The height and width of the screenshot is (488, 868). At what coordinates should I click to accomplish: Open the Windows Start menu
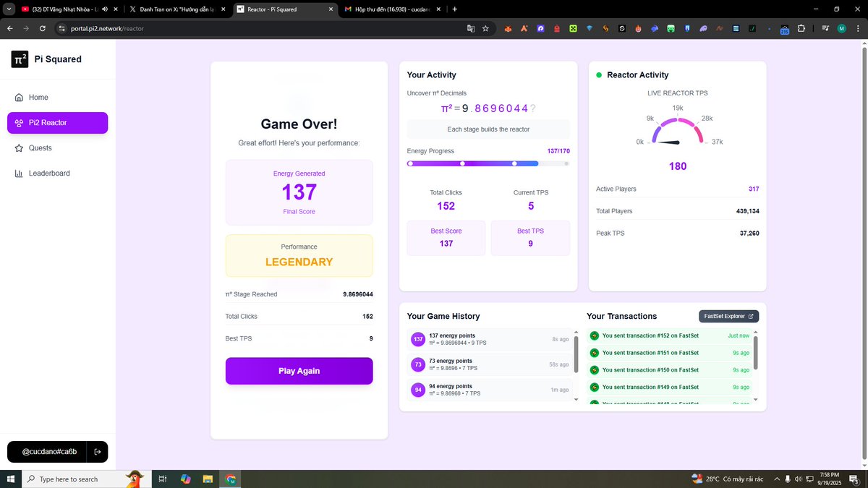point(10,479)
